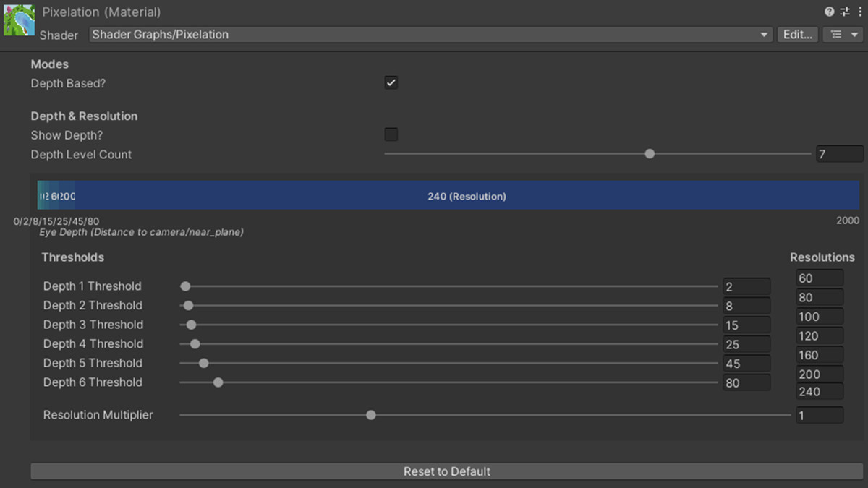Screen dimensions: 868x488
Task: Disable the Depth Based checkbox
Action: pos(391,82)
